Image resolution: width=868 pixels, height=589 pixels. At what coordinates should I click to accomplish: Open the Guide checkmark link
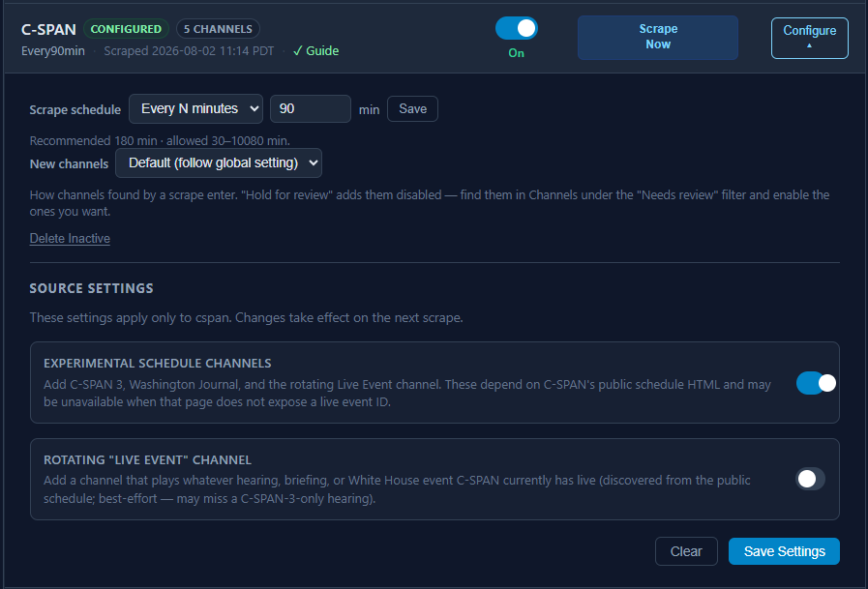(315, 51)
